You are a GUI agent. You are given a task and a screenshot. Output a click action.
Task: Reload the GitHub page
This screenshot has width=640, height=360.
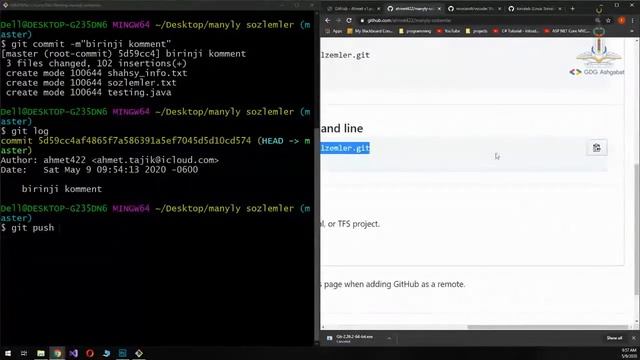(x=349, y=20)
